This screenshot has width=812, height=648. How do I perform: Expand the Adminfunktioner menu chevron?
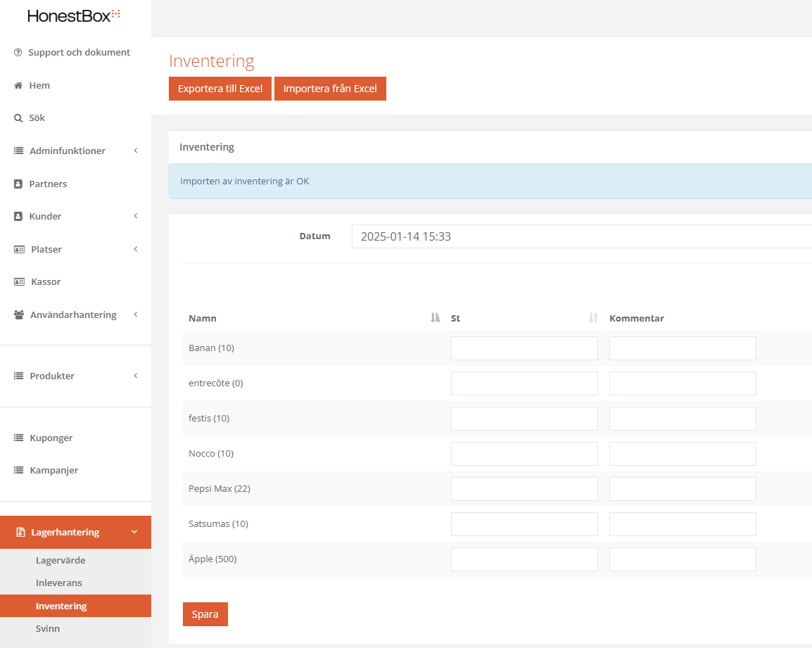point(135,151)
